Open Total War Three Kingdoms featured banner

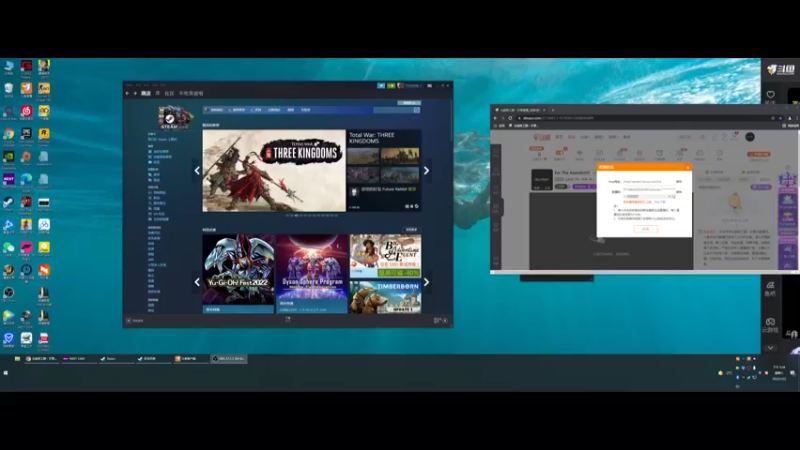tap(274, 170)
